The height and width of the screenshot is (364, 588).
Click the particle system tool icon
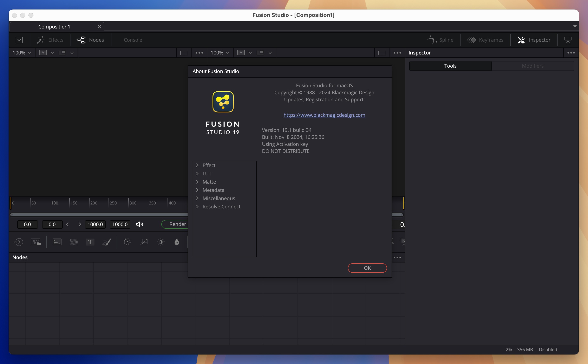tap(127, 242)
